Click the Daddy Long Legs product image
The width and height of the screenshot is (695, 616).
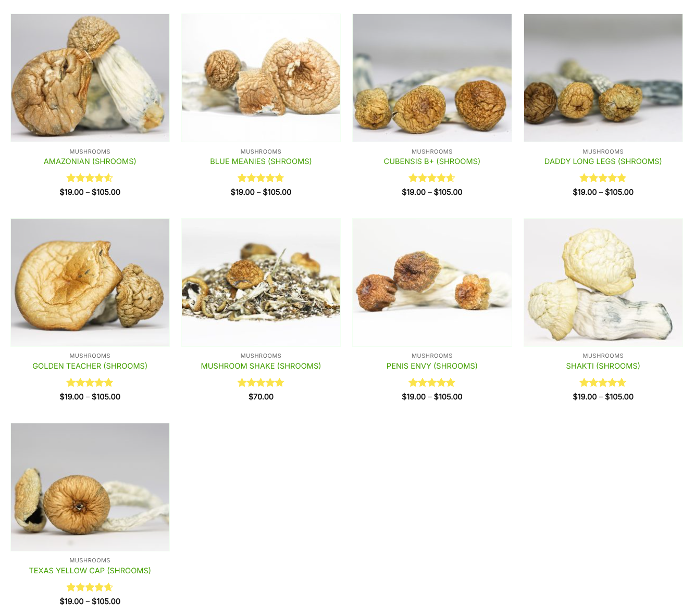click(603, 78)
